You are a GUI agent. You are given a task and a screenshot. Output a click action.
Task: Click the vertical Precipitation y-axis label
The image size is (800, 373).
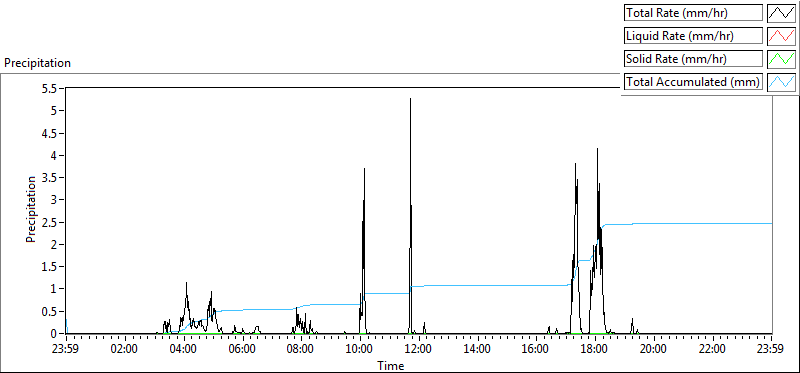(31, 209)
